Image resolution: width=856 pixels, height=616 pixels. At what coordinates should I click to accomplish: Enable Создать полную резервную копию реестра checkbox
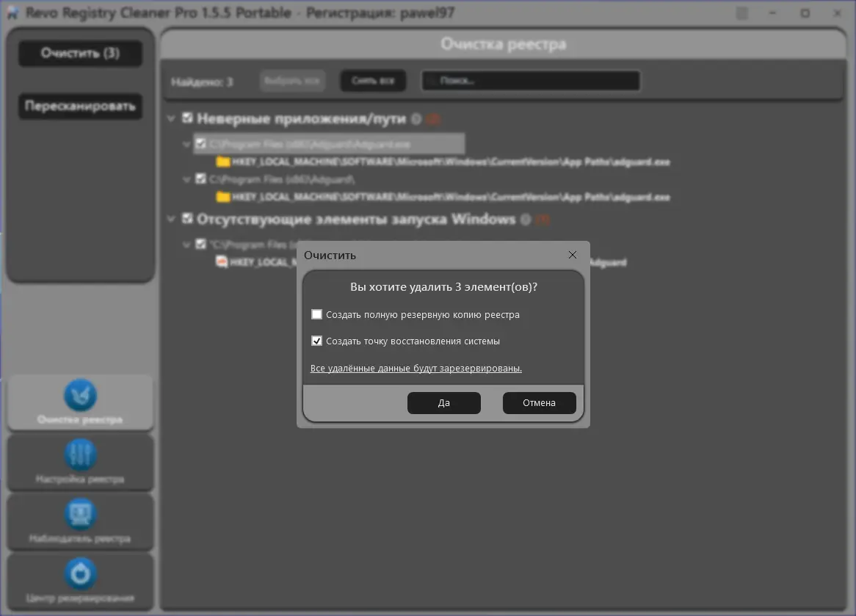click(x=316, y=314)
